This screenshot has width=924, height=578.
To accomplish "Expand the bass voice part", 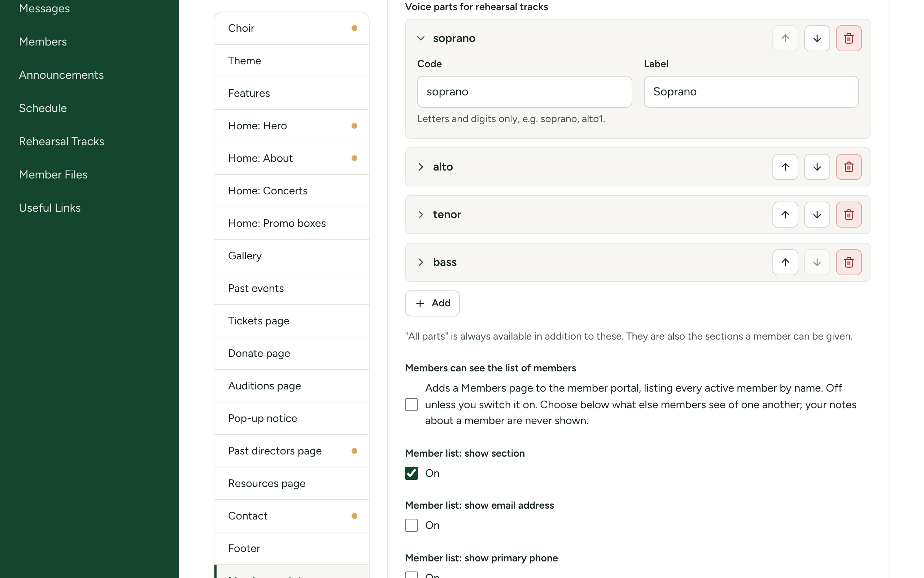I will [x=420, y=262].
